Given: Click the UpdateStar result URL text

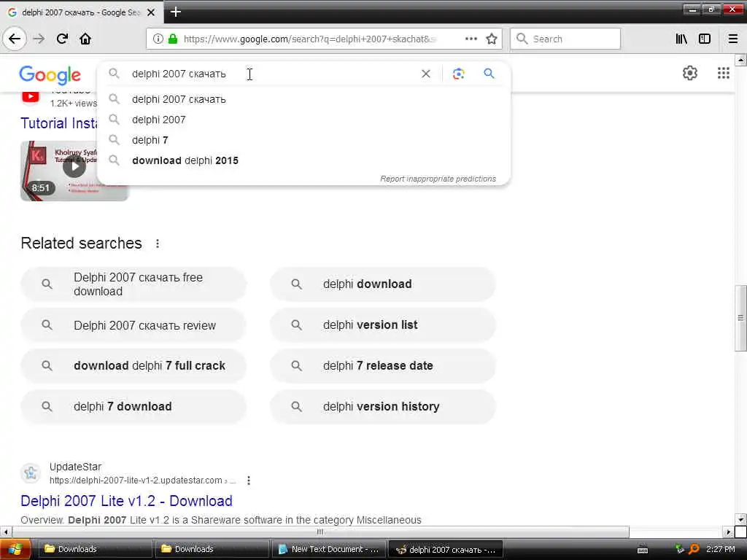Looking at the screenshot, I should pyautogui.click(x=142, y=481).
